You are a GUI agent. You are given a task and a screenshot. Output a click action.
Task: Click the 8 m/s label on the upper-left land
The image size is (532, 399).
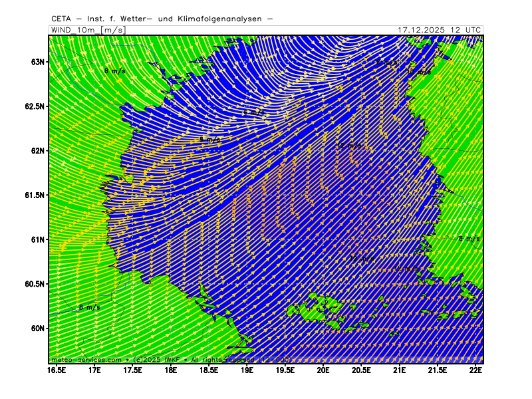[114, 70]
